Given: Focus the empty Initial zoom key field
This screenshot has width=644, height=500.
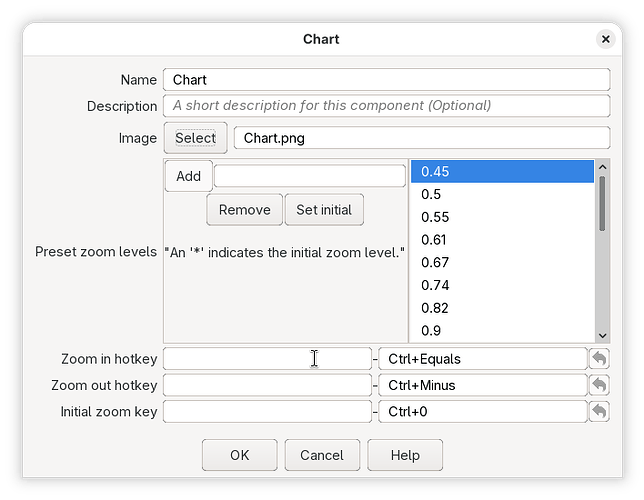Looking at the screenshot, I should pyautogui.click(x=267, y=411).
